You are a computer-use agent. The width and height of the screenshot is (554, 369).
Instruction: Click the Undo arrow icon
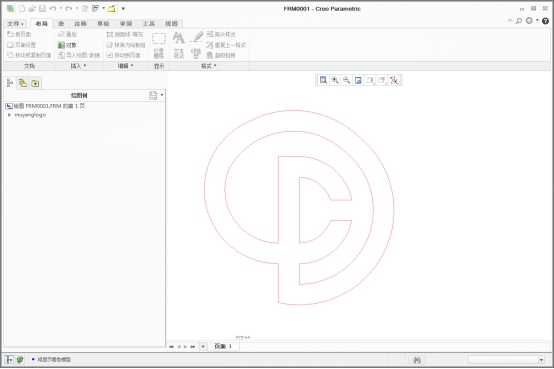coord(53,8)
